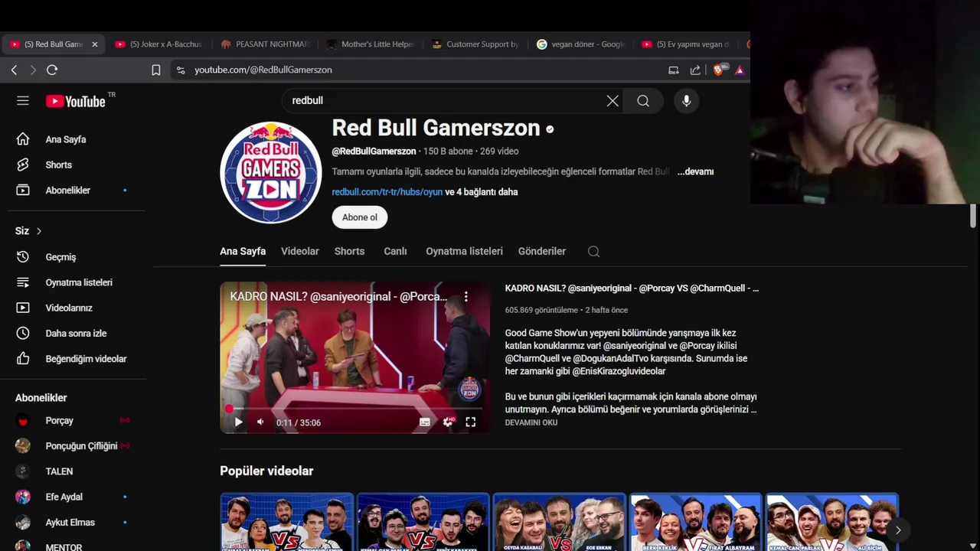Viewport: 980px width, 551px height.
Task: Click the Red Bull Gamerszon channel avatar
Action: [271, 173]
